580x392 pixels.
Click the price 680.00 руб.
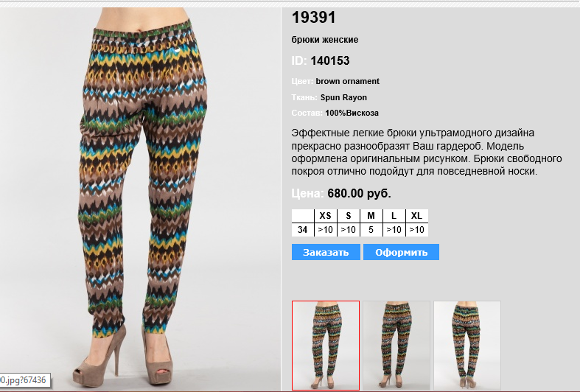pos(359,193)
